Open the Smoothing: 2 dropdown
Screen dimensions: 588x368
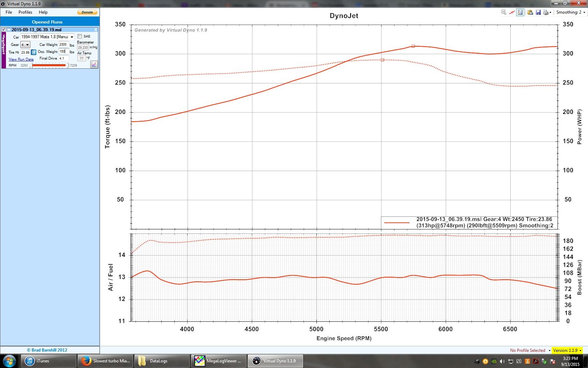(x=570, y=12)
